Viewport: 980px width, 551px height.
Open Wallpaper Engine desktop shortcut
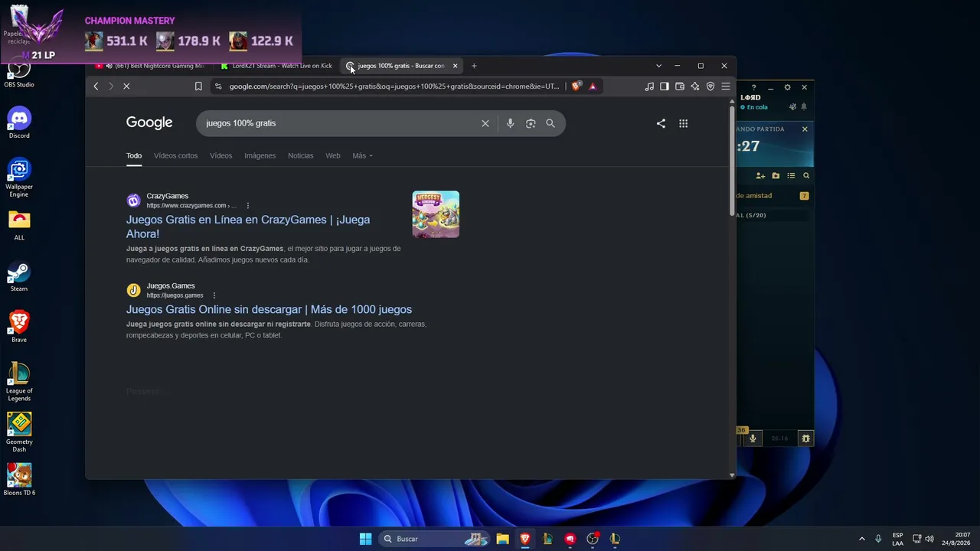19,178
